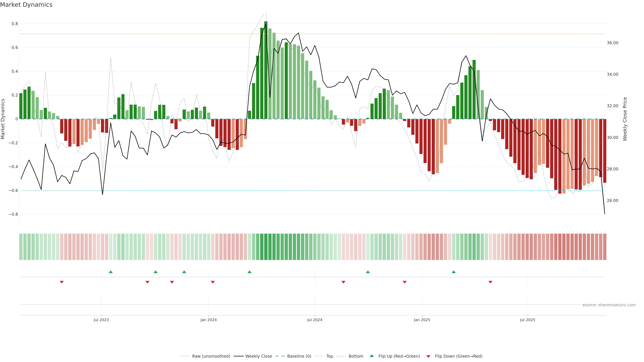Image resolution: width=644 pixels, height=362 pixels.
Task: Toggle the Raw (unsmoothed) legend entry
Action: (x=211, y=356)
